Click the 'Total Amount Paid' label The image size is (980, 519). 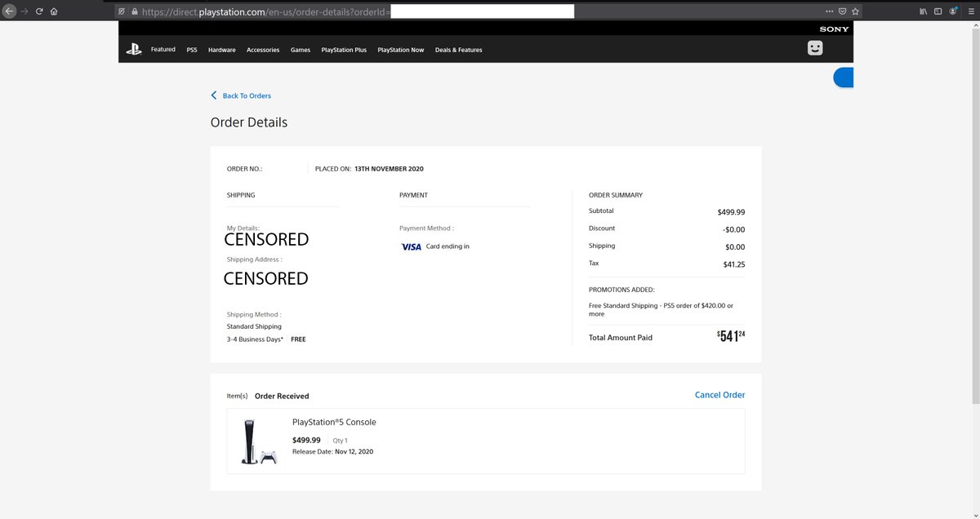[x=621, y=338]
